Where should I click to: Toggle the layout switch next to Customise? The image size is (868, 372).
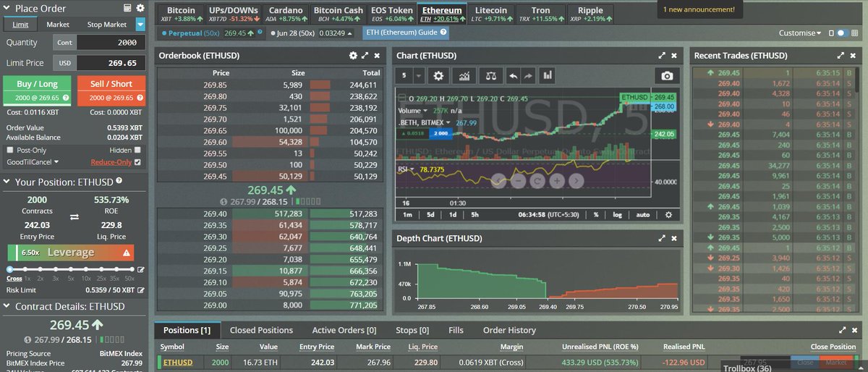[x=841, y=33]
